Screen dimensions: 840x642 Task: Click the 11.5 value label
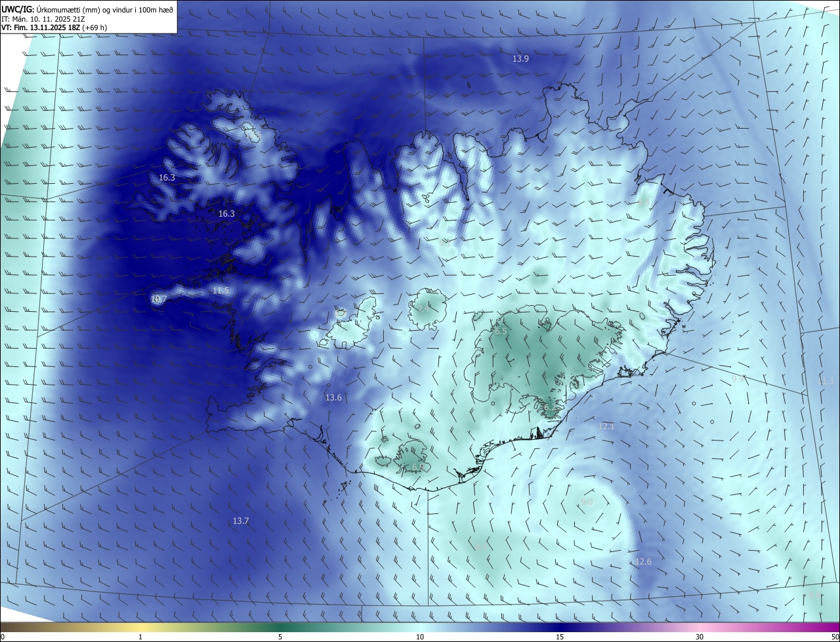221,291
